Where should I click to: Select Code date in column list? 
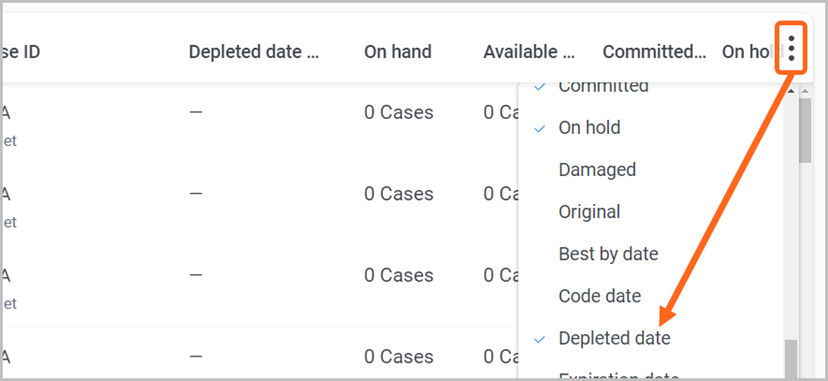pos(600,296)
